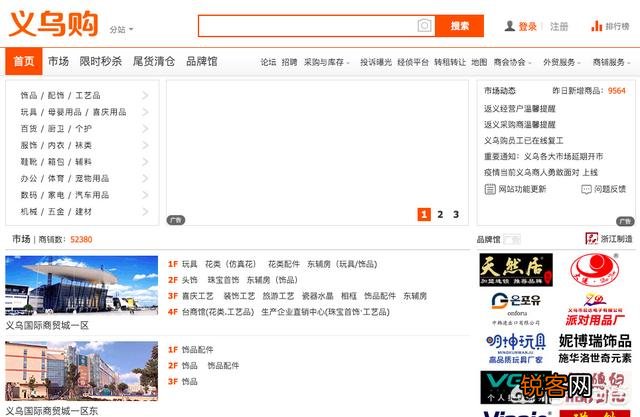
Task: Click the 问题反馈 feedback icon
Action: click(586, 189)
